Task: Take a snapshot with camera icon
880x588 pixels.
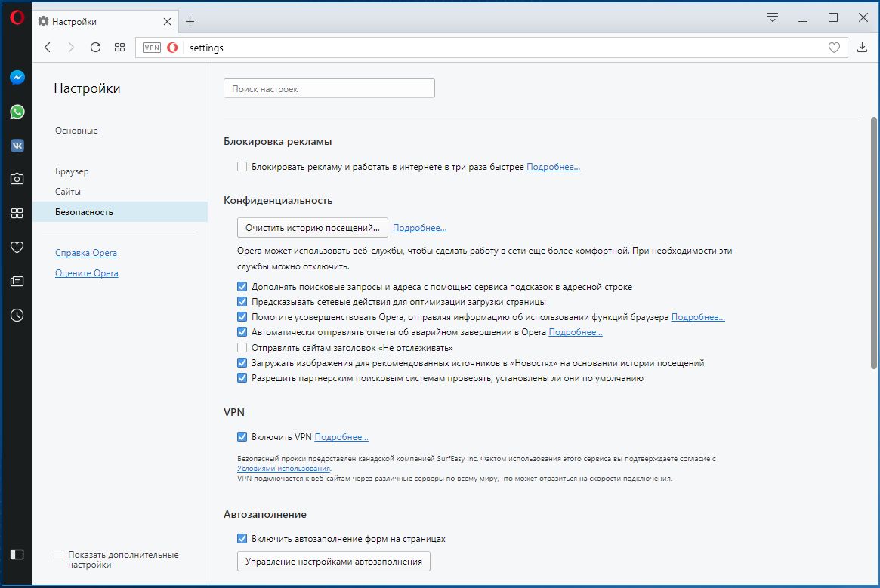Action: [x=17, y=179]
